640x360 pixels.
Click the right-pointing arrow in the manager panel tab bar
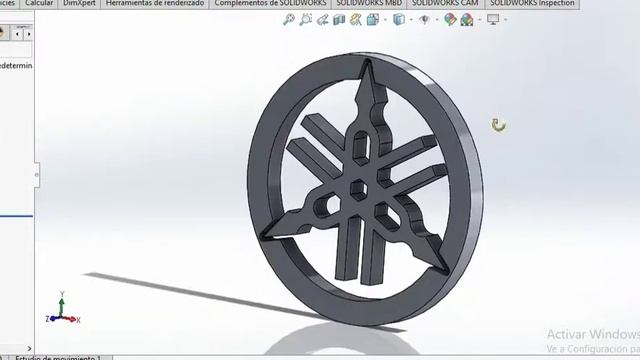(28, 34)
